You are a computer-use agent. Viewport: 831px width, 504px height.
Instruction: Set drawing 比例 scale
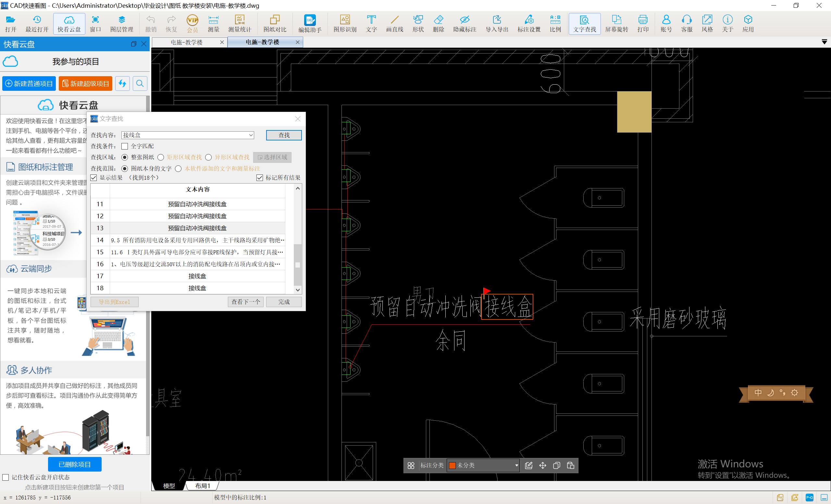click(x=555, y=24)
